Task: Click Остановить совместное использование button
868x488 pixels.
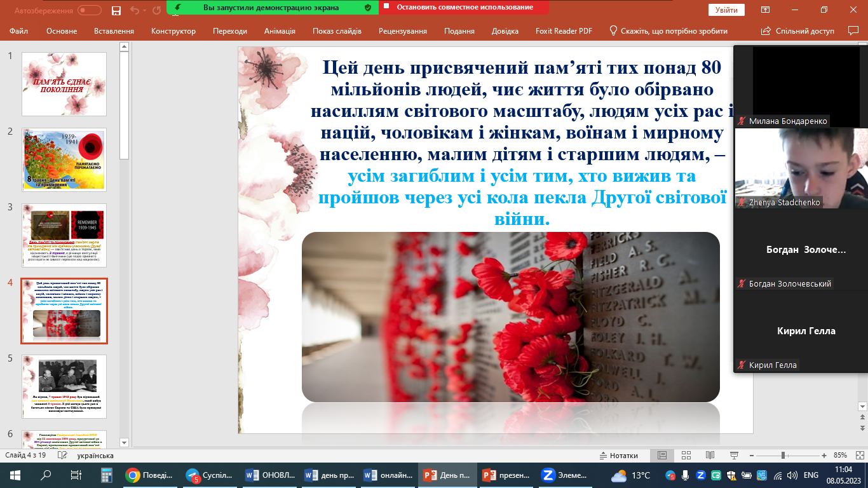Action: click(456, 8)
